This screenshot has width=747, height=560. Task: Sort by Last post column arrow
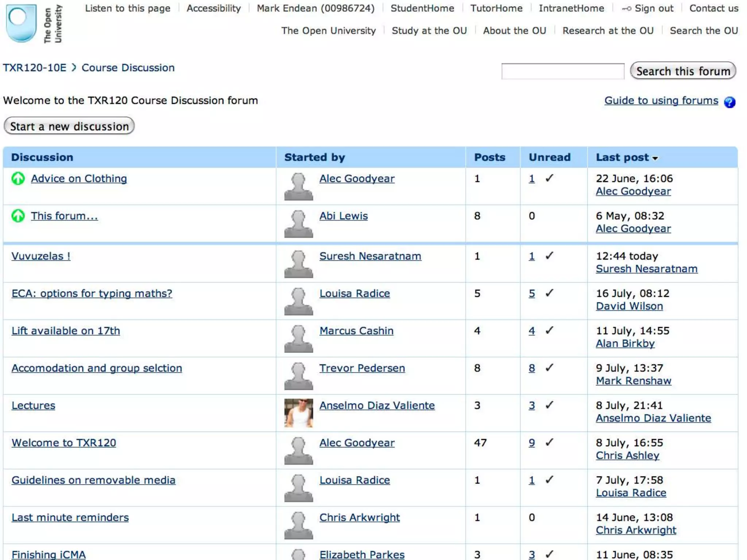[x=655, y=158]
